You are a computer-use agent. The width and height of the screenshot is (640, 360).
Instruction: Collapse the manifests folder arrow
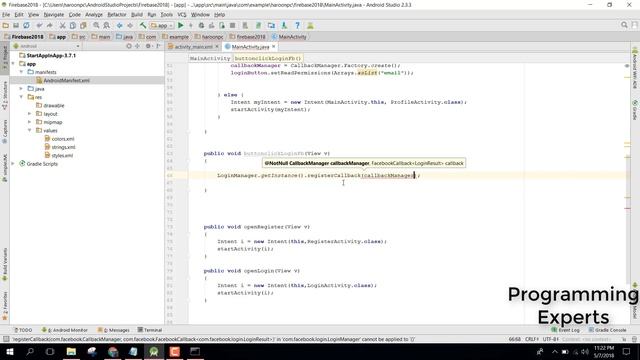click(x=21, y=72)
